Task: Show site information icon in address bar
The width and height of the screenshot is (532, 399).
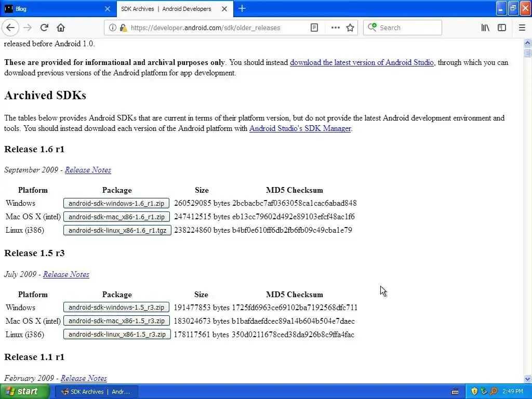Action: (112, 28)
